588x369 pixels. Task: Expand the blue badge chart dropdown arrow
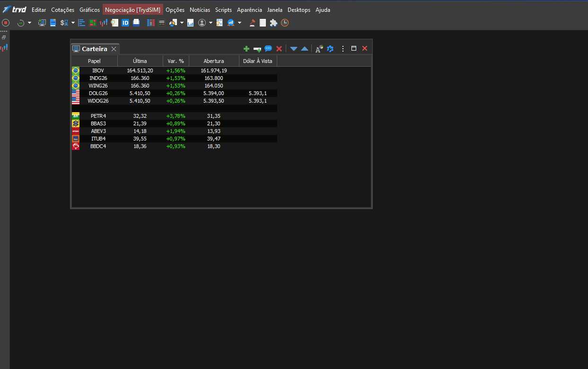click(x=239, y=23)
